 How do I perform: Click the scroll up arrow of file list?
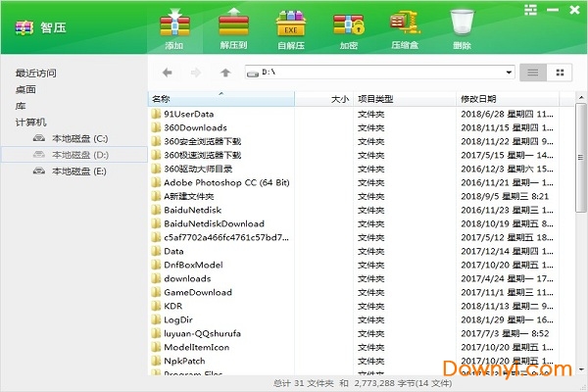581,98
